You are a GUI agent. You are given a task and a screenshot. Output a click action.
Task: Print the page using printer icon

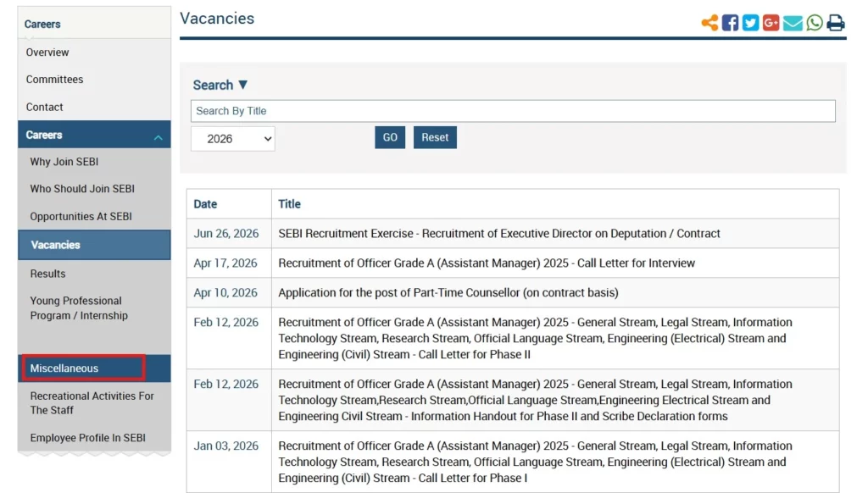tap(835, 23)
